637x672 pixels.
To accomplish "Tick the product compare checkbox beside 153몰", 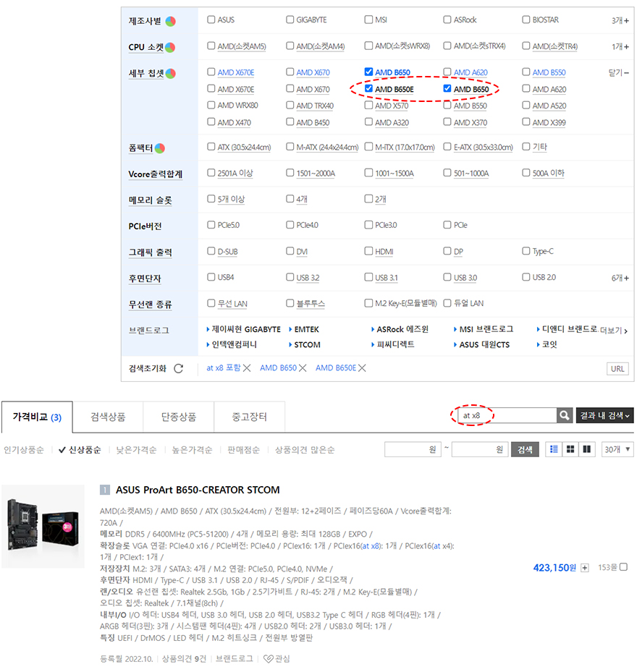I will click(624, 567).
